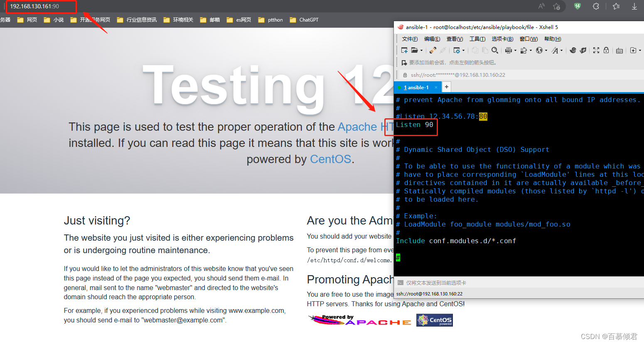Click the Xshell Open Session folder icon
The height and width of the screenshot is (344, 644).
pyautogui.click(x=415, y=50)
